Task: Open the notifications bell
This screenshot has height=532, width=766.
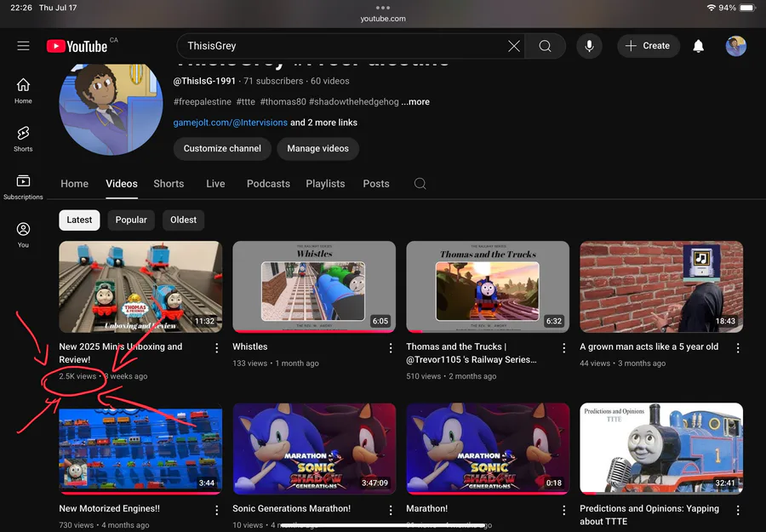Action: coord(699,46)
